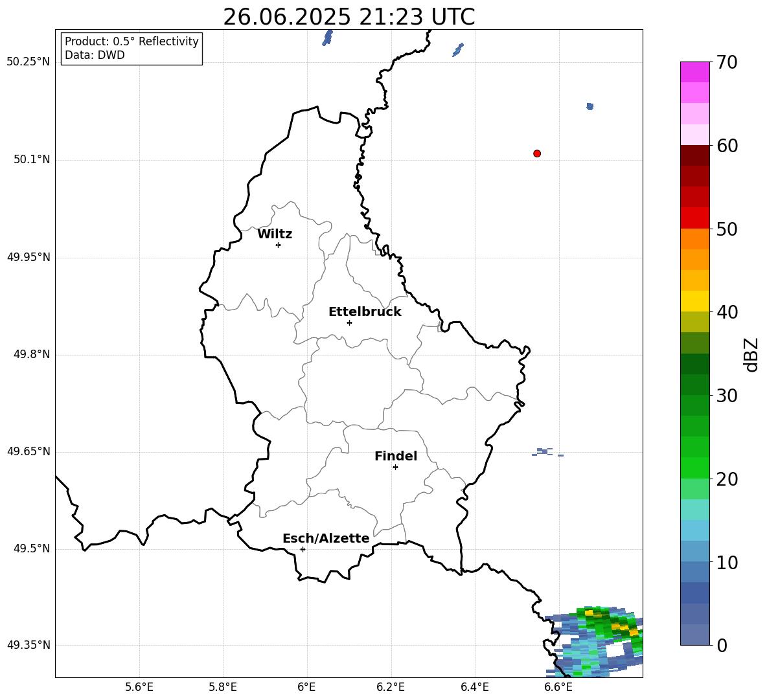Click the 49.8°N latitude label

pos(32,354)
